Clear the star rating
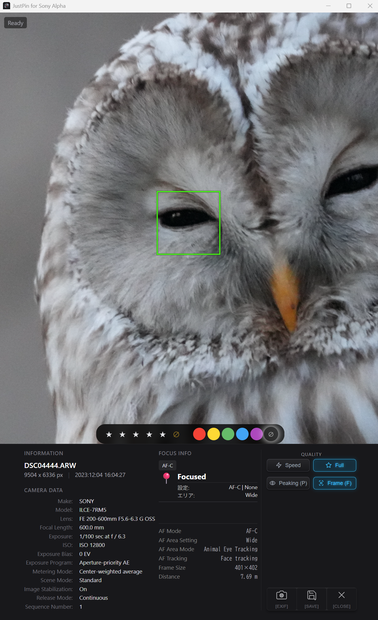This screenshot has width=378, height=620. coord(176,435)
